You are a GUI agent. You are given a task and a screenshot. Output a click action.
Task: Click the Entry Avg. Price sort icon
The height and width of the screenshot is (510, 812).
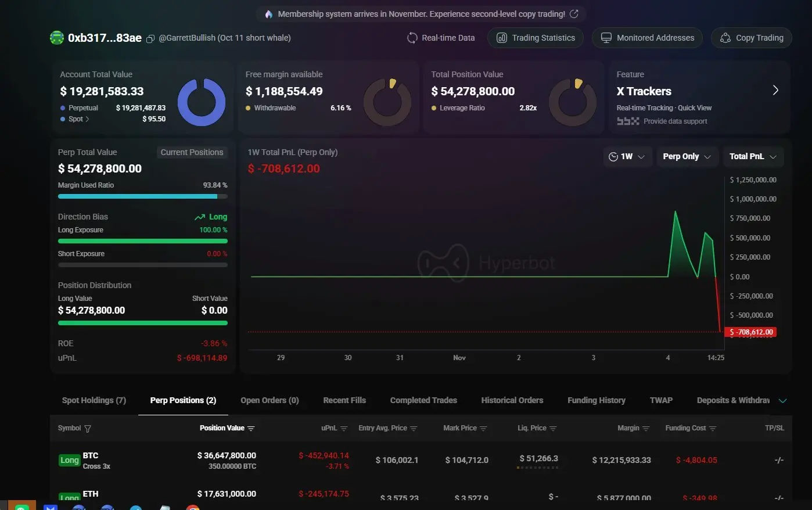pyautogui.click(x=414, y=429)
